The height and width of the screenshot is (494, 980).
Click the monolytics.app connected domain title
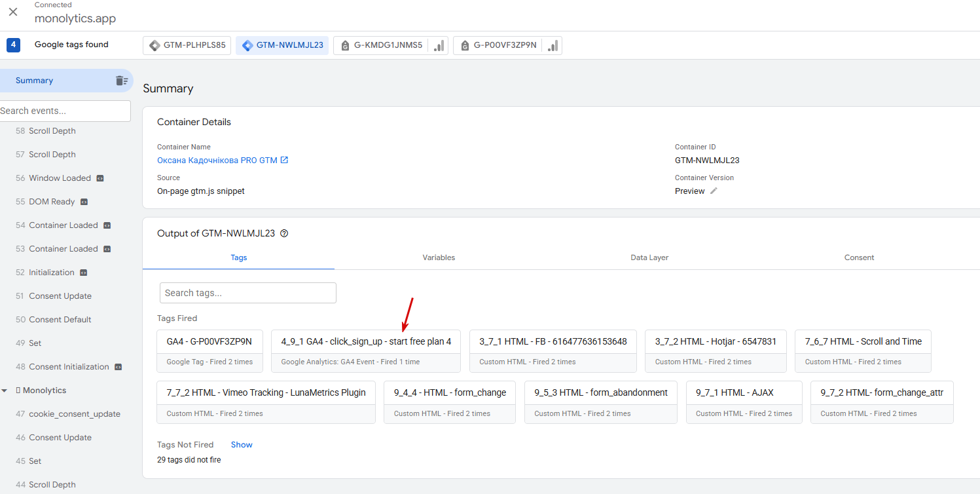(x=75, y=18)
